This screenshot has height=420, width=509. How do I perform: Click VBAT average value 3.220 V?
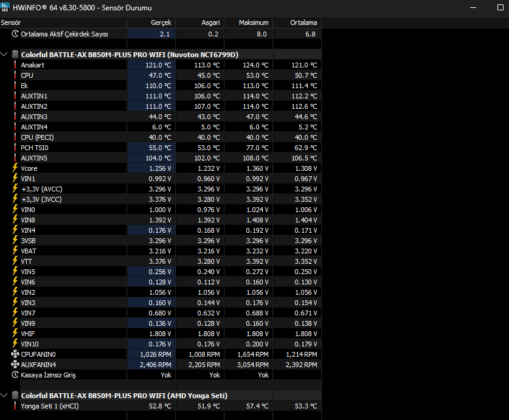click(306, 251)
